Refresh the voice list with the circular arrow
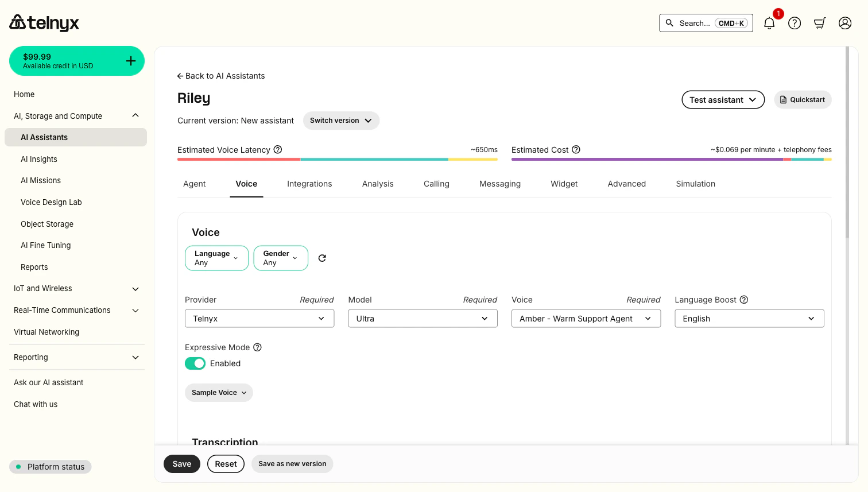This screenshot has height=492, width=868. [321, 258]
